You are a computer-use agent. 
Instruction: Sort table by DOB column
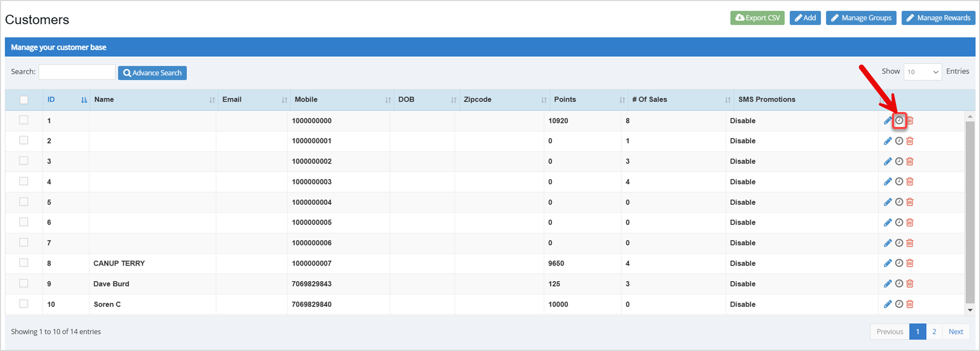(426, 100)
